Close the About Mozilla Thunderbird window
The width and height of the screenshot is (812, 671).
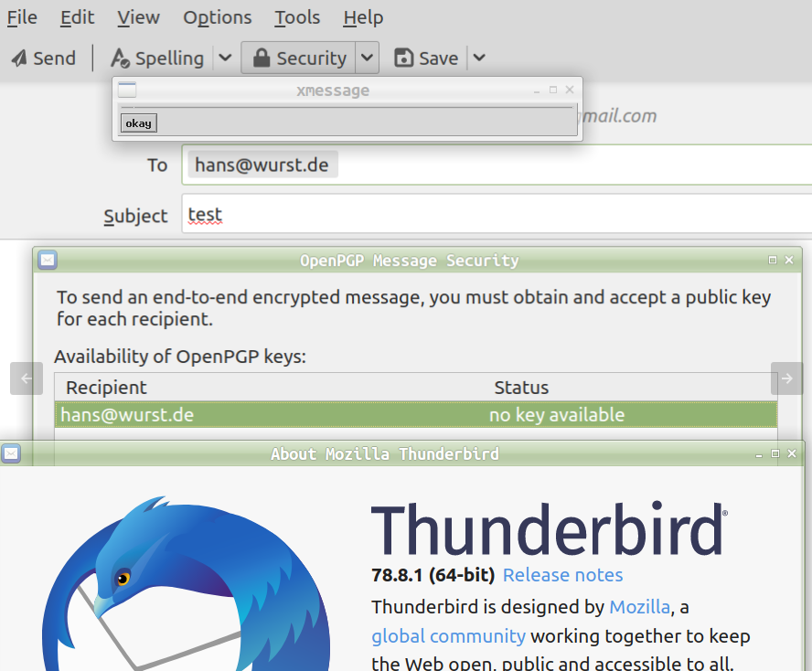coord(792,453)
